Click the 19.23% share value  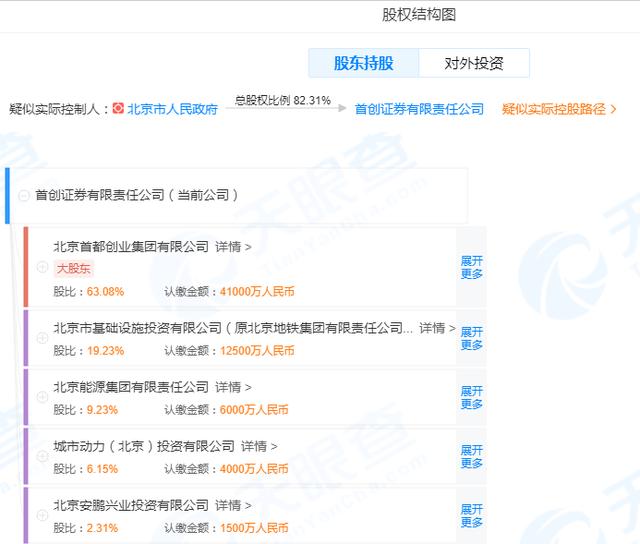[x=105, y=351]
